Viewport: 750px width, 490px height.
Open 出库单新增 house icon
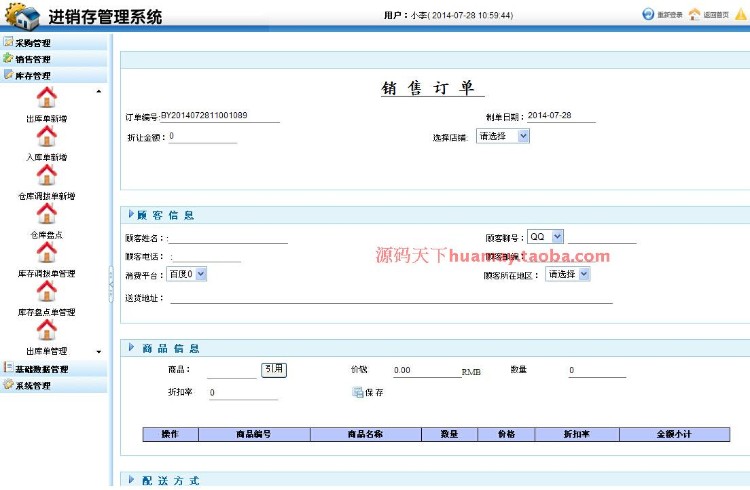(x=46, y=98)
